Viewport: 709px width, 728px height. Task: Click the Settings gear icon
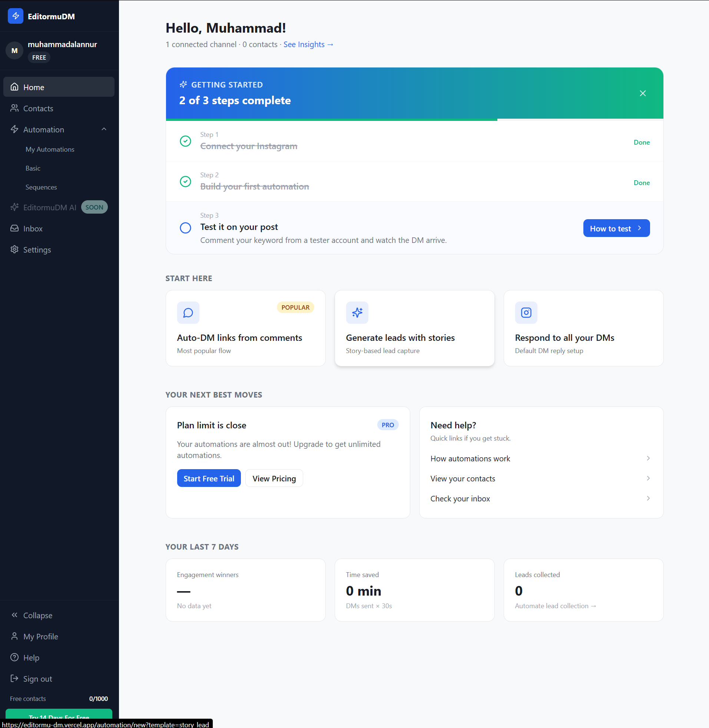point(14,250)
